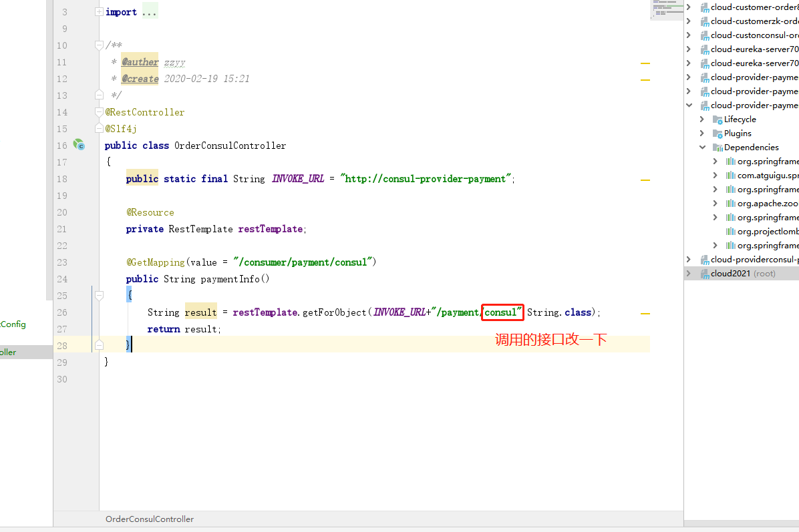Expand the cloud-customerzk-order Maven module
This screenshot has width=799, height=532.
tap(689, 21)
